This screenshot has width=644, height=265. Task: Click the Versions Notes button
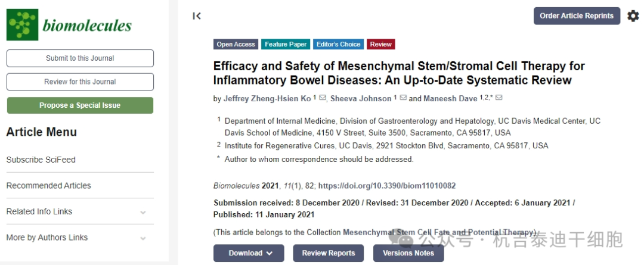[408, 253]
